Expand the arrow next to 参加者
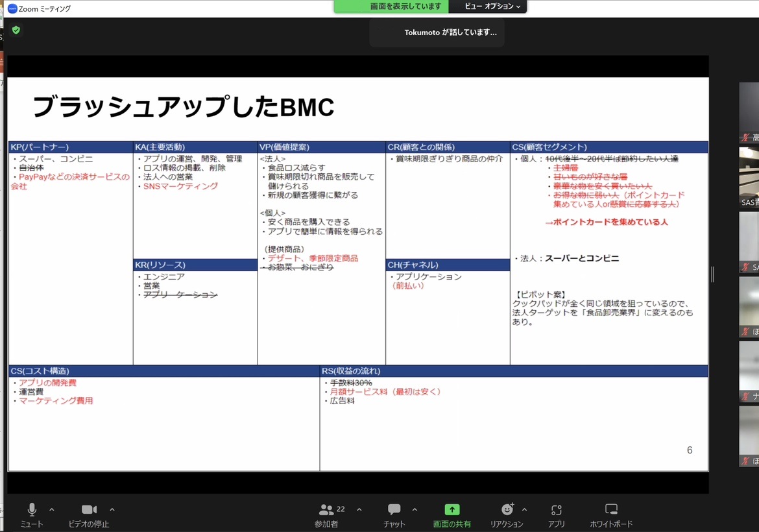This screenshot has width=759, height=532. pyautogui.click(x=359, y=509)
